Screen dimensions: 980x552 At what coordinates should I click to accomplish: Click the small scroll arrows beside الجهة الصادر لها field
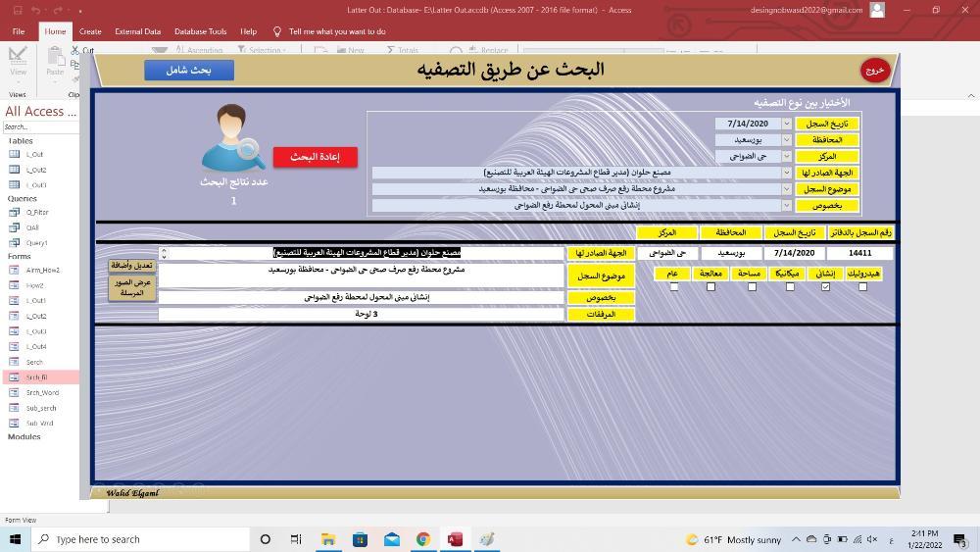tap(164, 253)
